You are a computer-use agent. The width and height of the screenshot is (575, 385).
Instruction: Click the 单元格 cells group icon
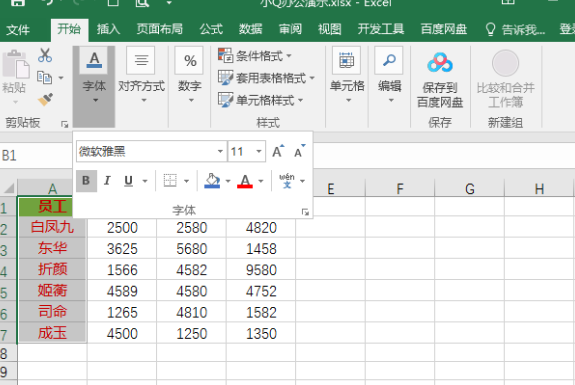tap(347, 60)
